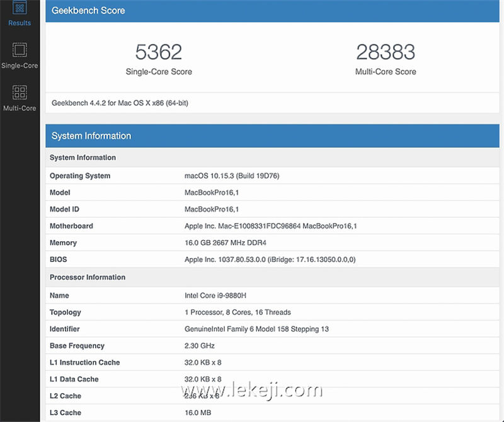Click the Geekbench Score header

[x=272, y=11]
